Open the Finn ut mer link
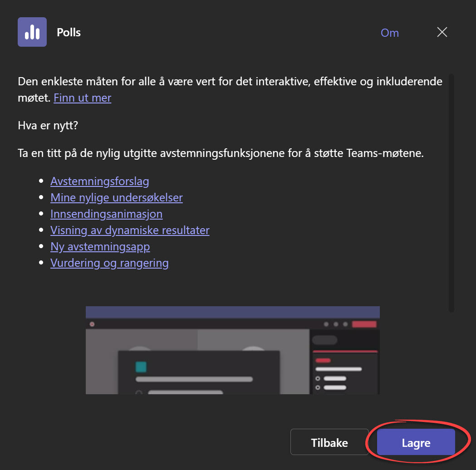This screenshot has height=470, width=476. coord(82,98)
